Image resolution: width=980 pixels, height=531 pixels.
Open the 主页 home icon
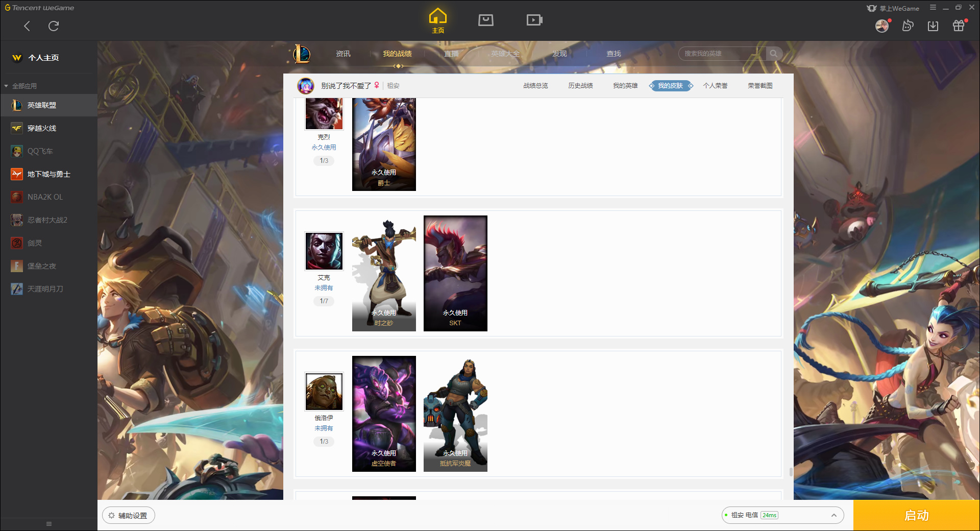click(438, 21)
